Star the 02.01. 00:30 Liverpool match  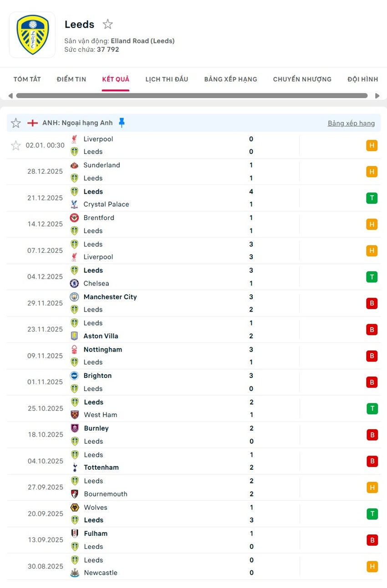pyautogui.click(x=16, y=146)
